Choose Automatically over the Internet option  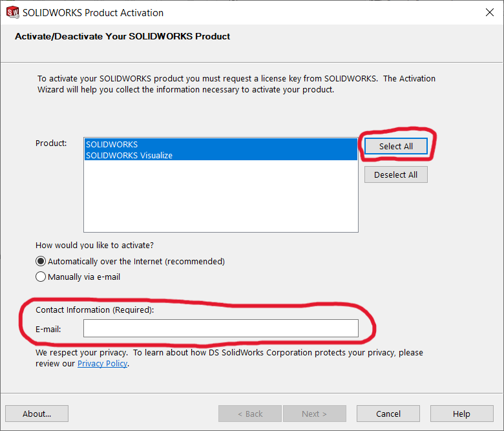coord(41,262)
